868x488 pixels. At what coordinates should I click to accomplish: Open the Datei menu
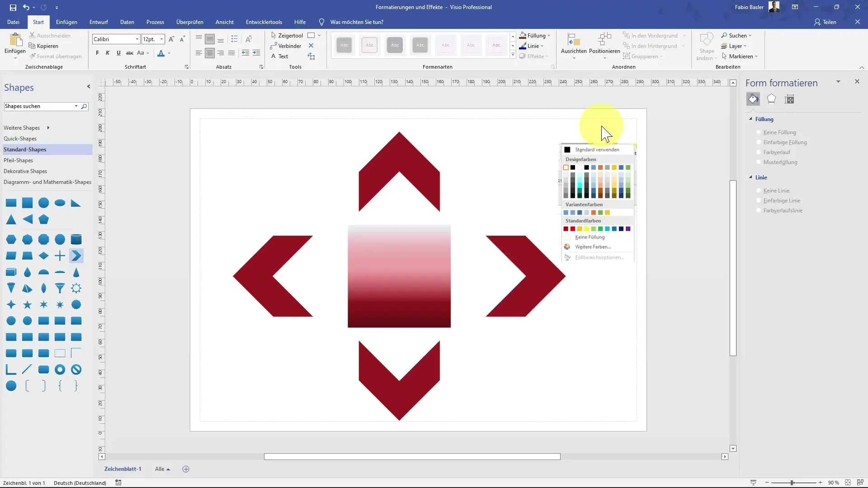tap(13, 22)
